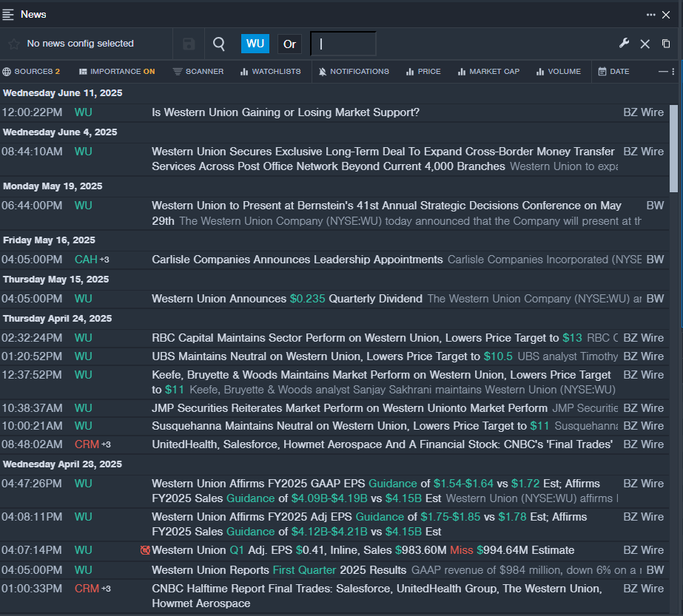Click the 04:07:14PM timestamp

(x=32, y=550)
